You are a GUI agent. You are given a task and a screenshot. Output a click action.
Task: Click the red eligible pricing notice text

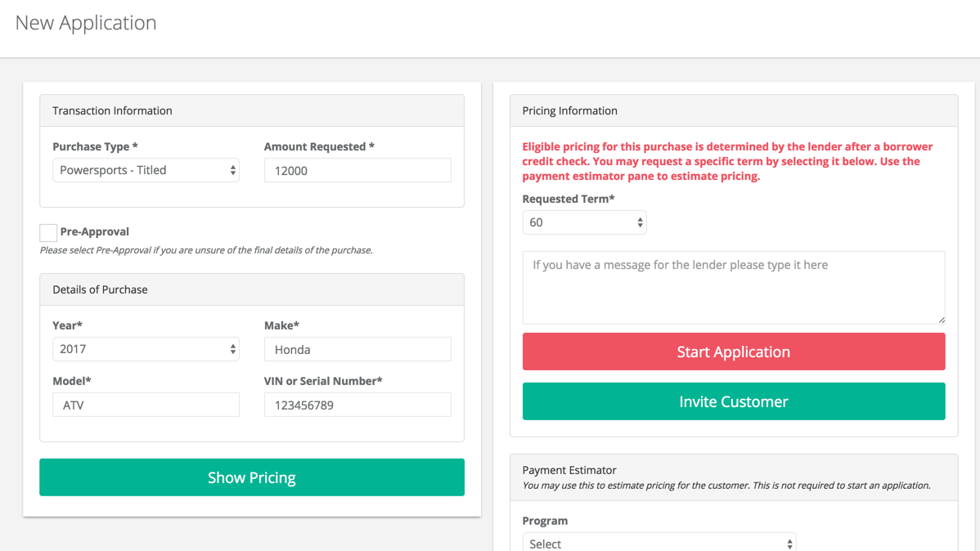pyautogui.click(x=727, y=161)
